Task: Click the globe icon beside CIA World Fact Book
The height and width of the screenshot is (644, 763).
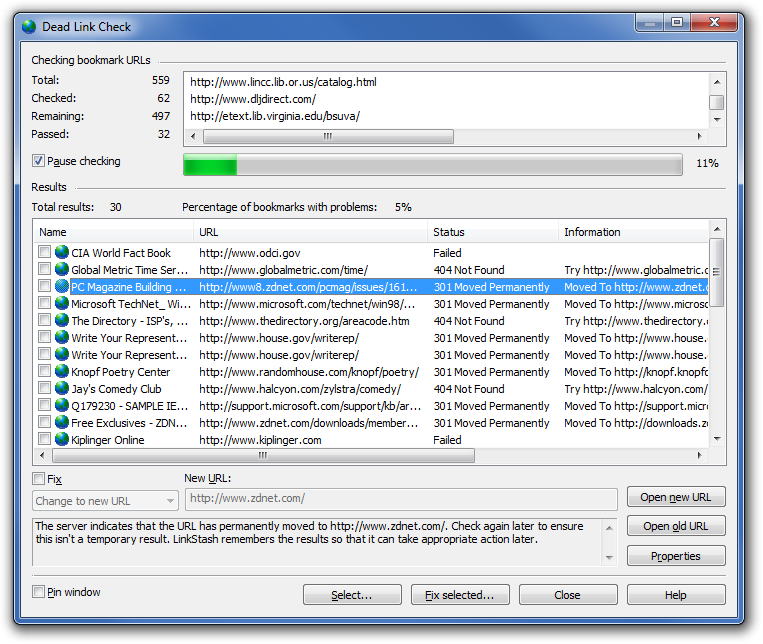Action: [x=62, y=253]
